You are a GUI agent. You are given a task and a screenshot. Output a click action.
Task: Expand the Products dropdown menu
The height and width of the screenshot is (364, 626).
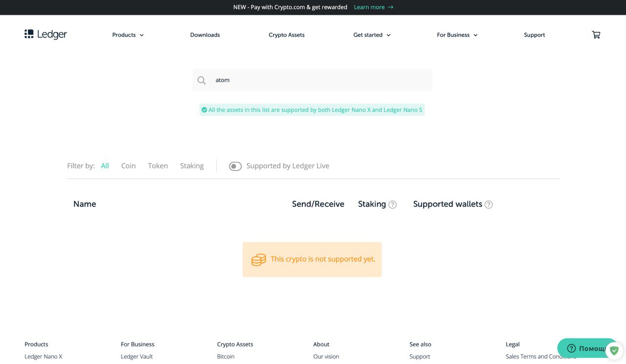coord(128,35)
